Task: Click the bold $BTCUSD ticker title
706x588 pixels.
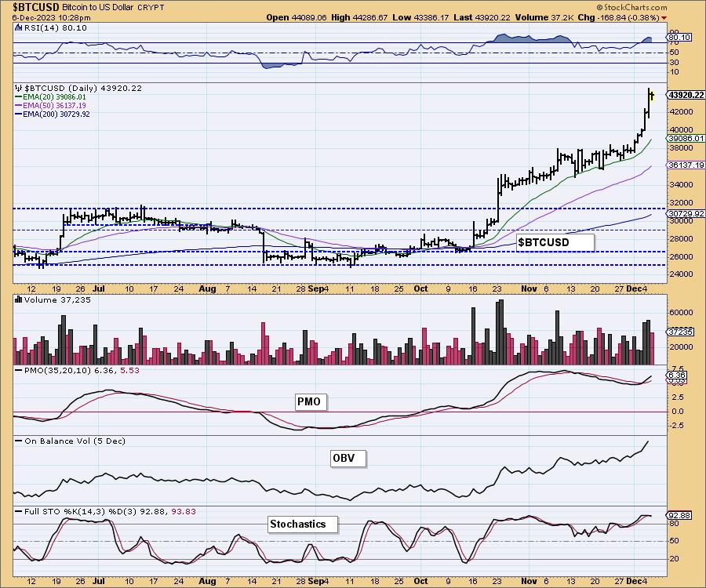Action: 35,7
